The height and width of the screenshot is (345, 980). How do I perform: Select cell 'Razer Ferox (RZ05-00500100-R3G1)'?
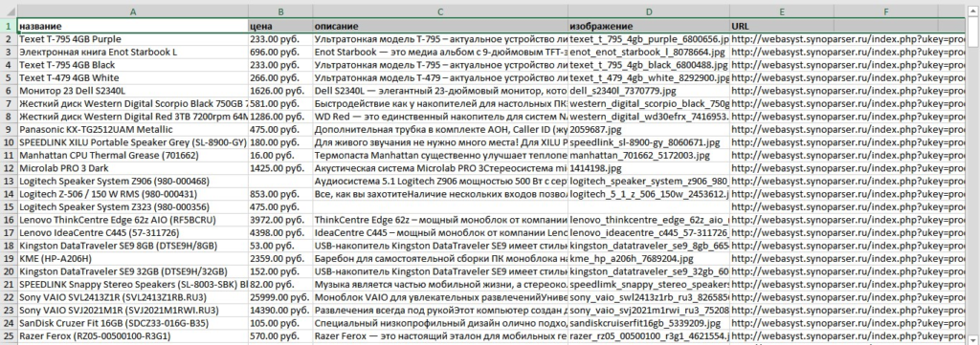pyautogui.click(x=132, y=335)
